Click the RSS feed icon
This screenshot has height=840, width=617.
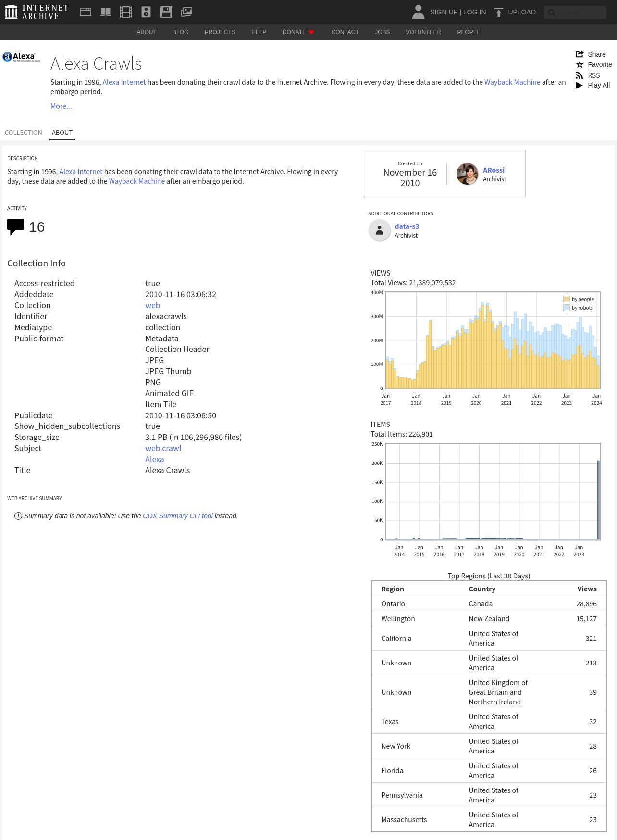[x=580, y=75]
